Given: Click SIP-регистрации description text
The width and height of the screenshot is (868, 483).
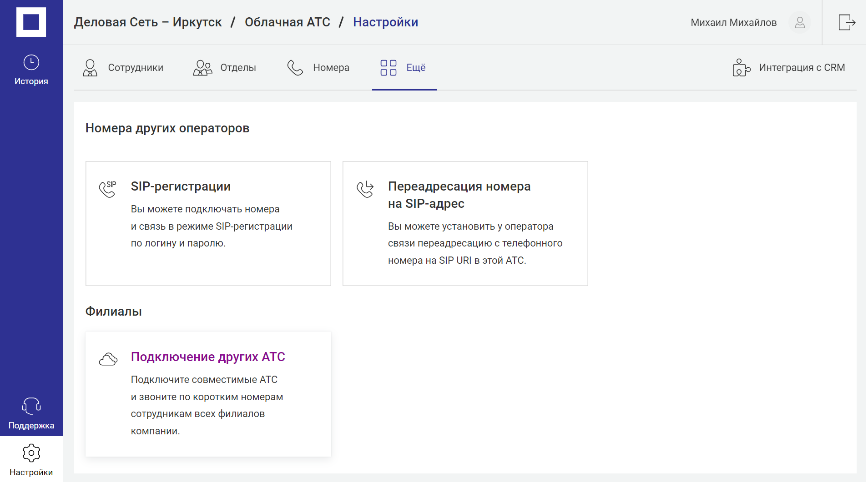Looking at the screenshot, I should (212, 226).
